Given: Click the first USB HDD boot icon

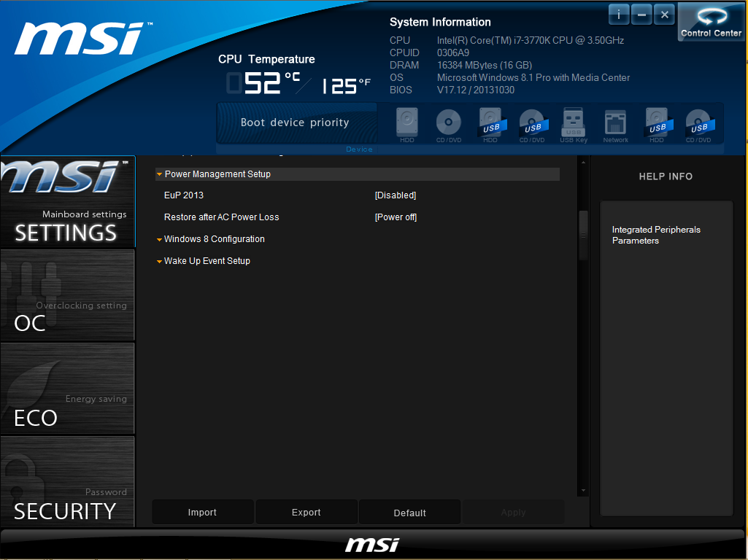Looking at the screenshot, I should (x=490, y=125).
